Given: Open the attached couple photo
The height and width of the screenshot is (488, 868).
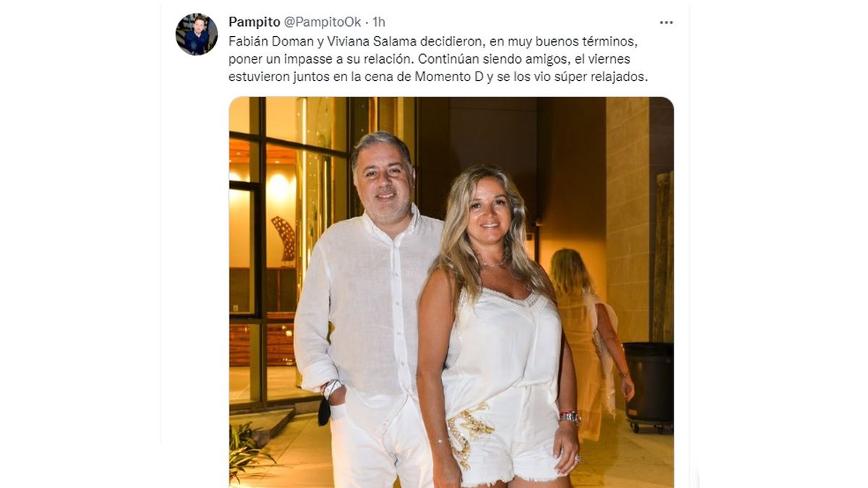Looking at the screenshot, I should click(x=451, y=292).
